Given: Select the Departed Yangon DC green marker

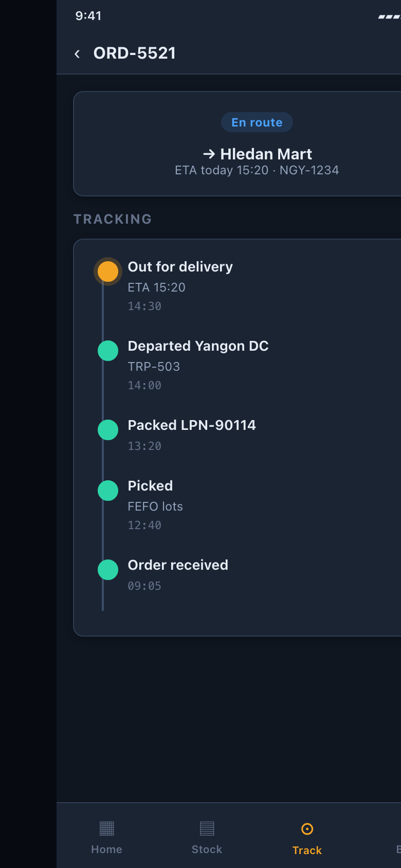Looking at the screenshot, I should pos(108,351).
